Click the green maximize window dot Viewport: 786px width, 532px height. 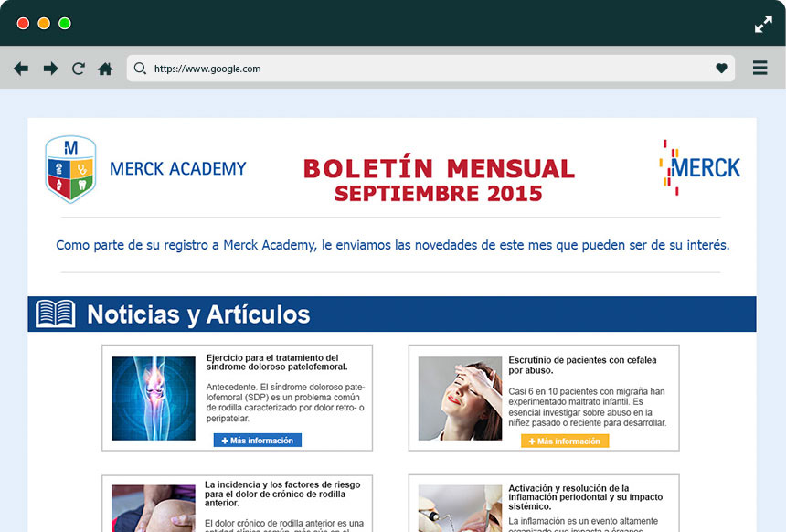(x=65, y=24)
